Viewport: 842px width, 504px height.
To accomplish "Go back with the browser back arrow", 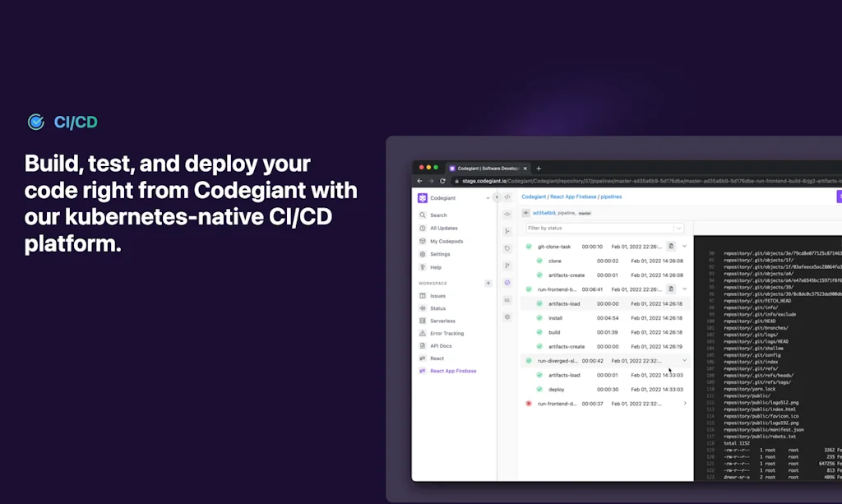I will [x=420, y=182].
